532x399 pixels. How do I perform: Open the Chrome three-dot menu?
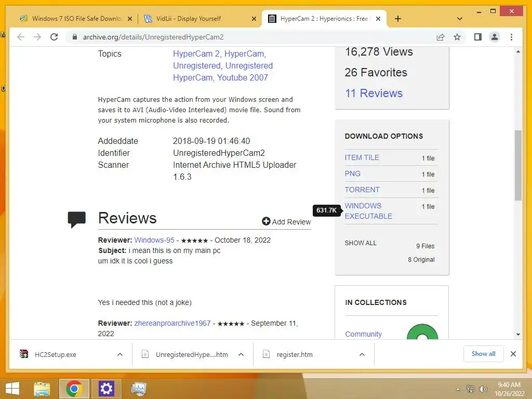(511, 37)
